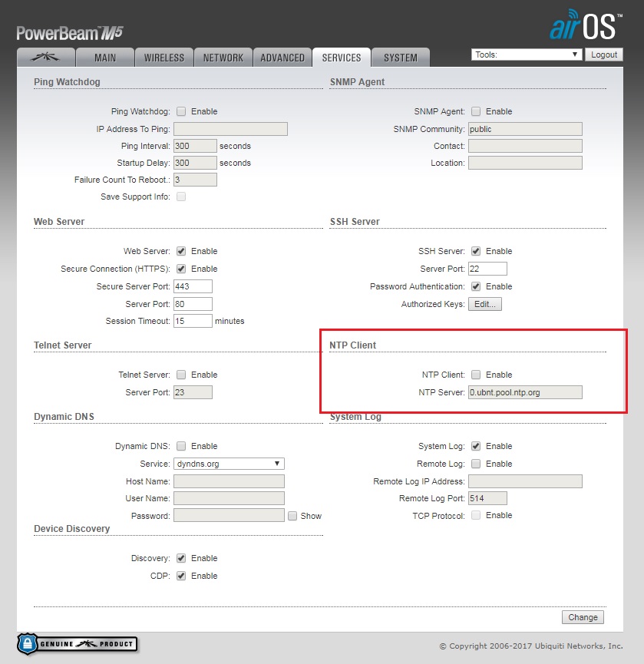Switch to the WIRELESS tab

163,58
